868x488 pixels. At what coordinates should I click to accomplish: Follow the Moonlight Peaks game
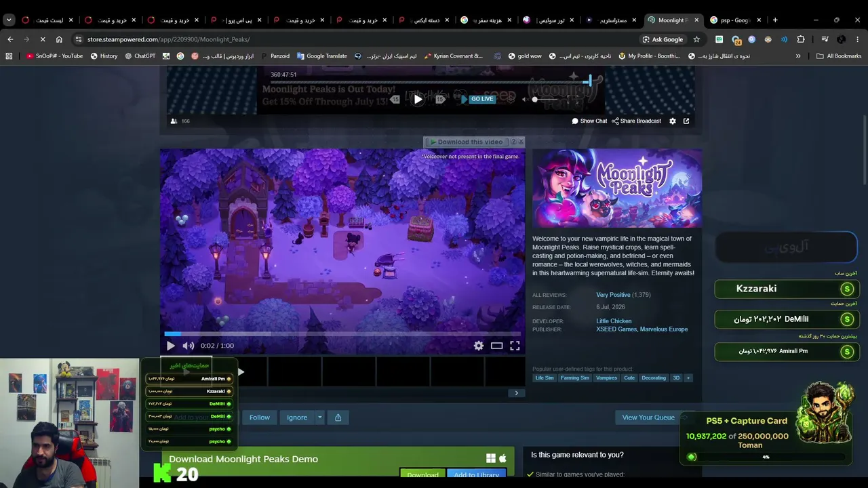[259, 418]
